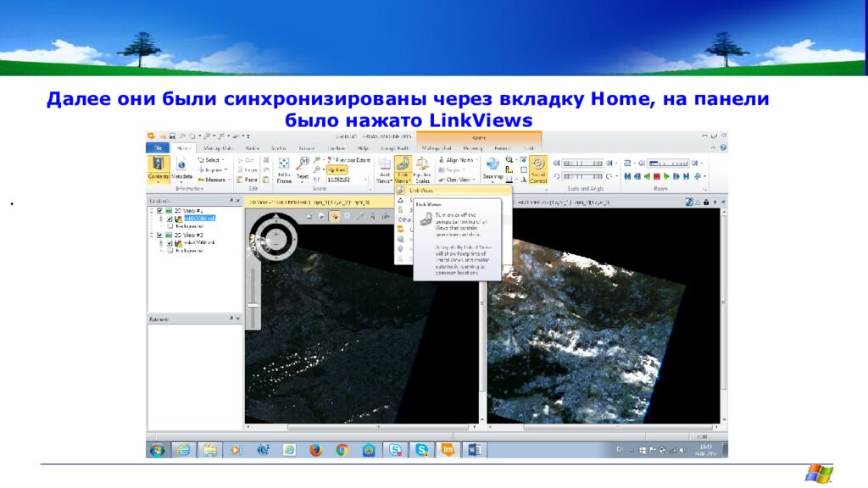Toggle first Background layer checkbox under View #1

tap(170, 226)
